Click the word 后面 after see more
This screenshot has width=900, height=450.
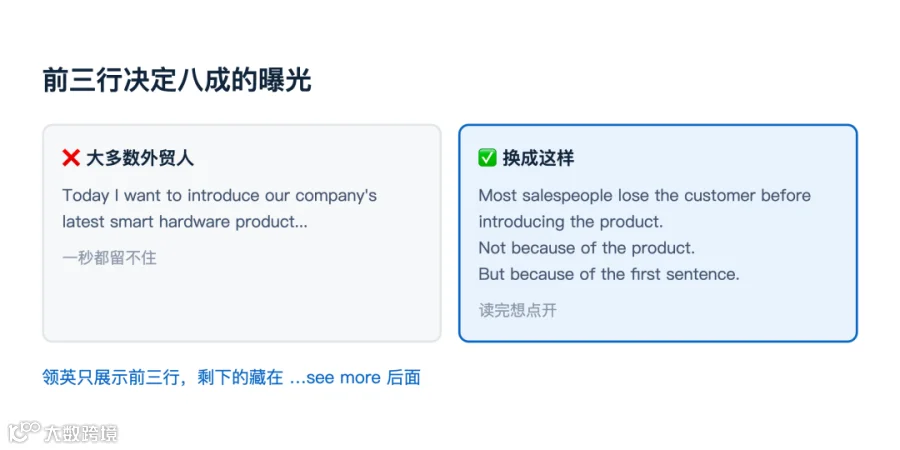(404, 378)
